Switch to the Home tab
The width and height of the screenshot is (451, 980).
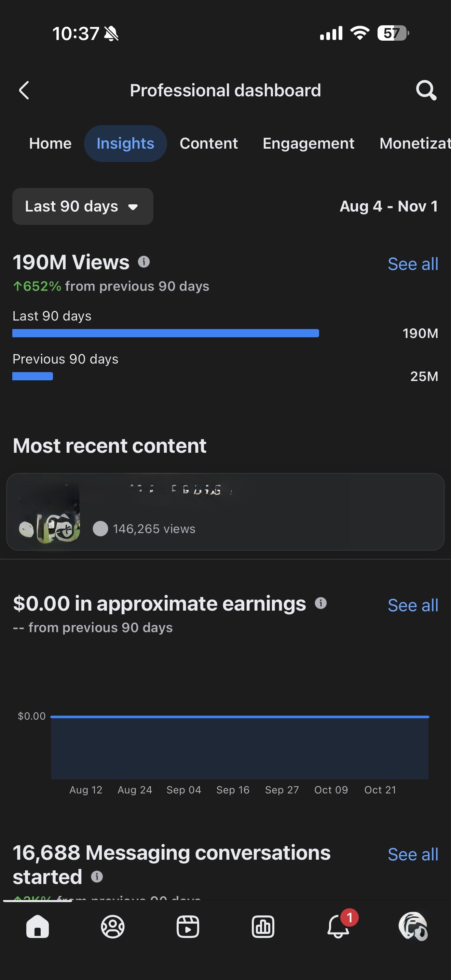click(x=50, y=144)
